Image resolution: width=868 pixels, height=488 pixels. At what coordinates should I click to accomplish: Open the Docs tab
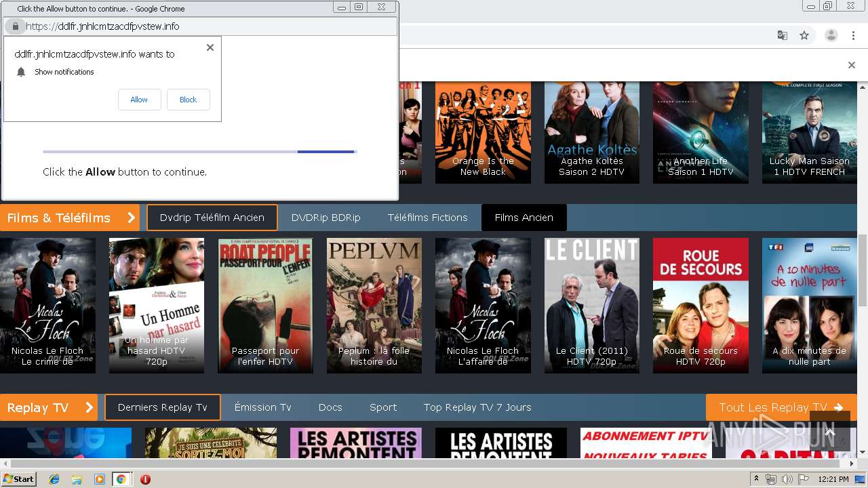point(330,407)
